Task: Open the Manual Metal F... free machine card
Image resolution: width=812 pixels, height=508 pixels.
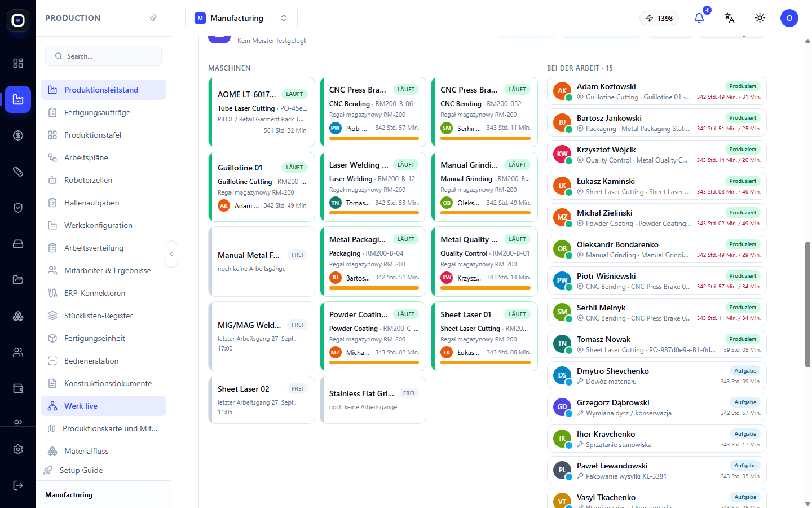Action: coord(262,261)
